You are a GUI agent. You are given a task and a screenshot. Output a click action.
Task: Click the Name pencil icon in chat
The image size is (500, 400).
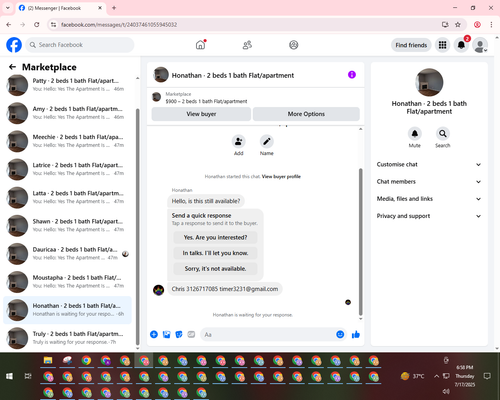click(x=267, y=142)
